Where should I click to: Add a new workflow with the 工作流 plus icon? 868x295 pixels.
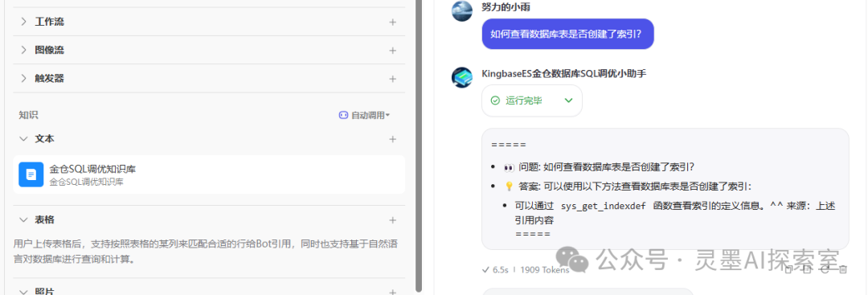pos(392,23)
